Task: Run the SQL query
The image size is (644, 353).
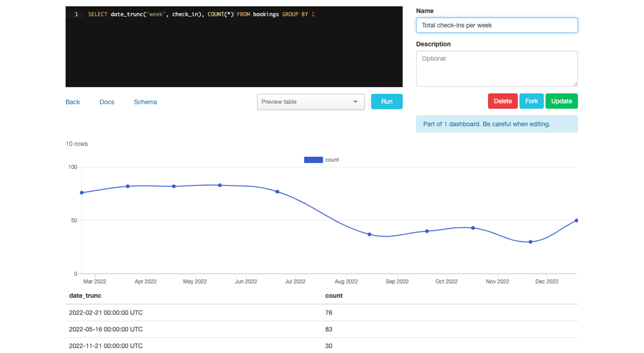Action: click(x=386, y=101)
